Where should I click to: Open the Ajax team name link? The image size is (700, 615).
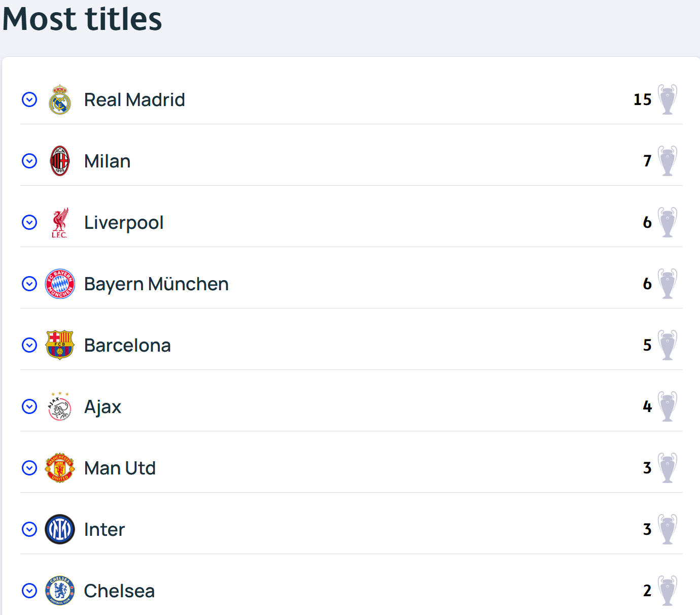pos(102,407)
